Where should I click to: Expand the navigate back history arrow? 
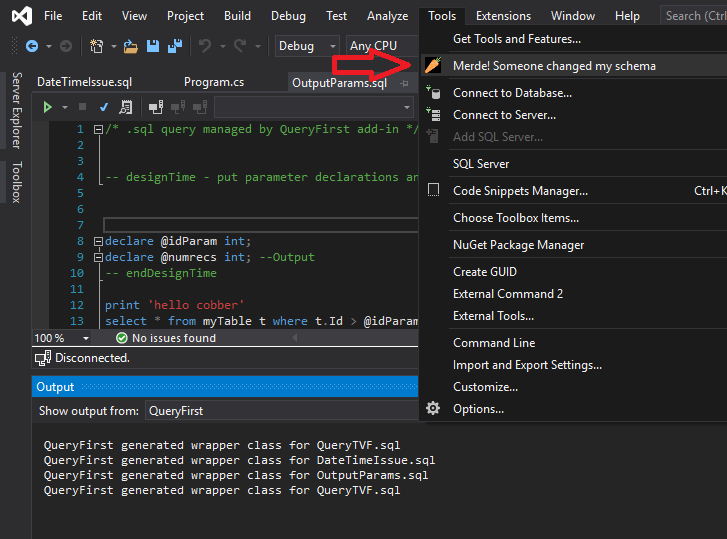49,46
